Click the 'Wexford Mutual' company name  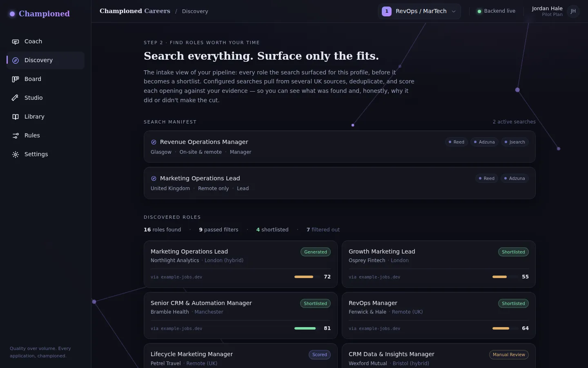(367, 364)
